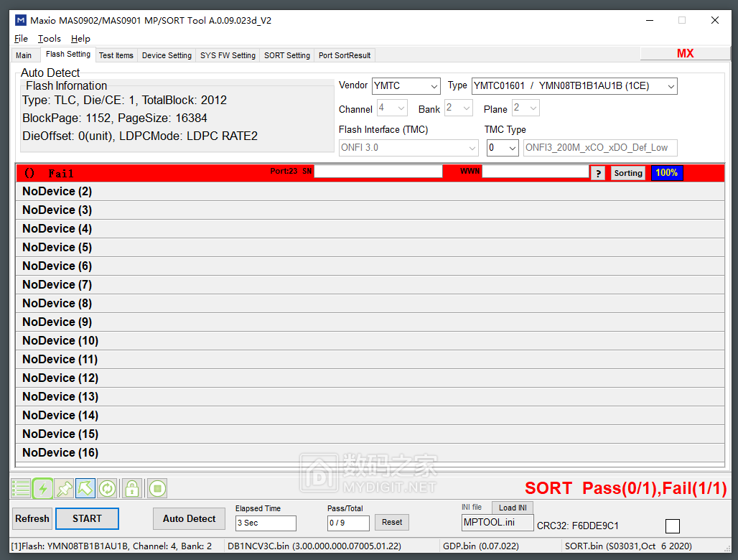Expand the flash Type dropdown YMTC01601
Image resolution: width=738 pixels, height=560 pixels.
[574, 86]
